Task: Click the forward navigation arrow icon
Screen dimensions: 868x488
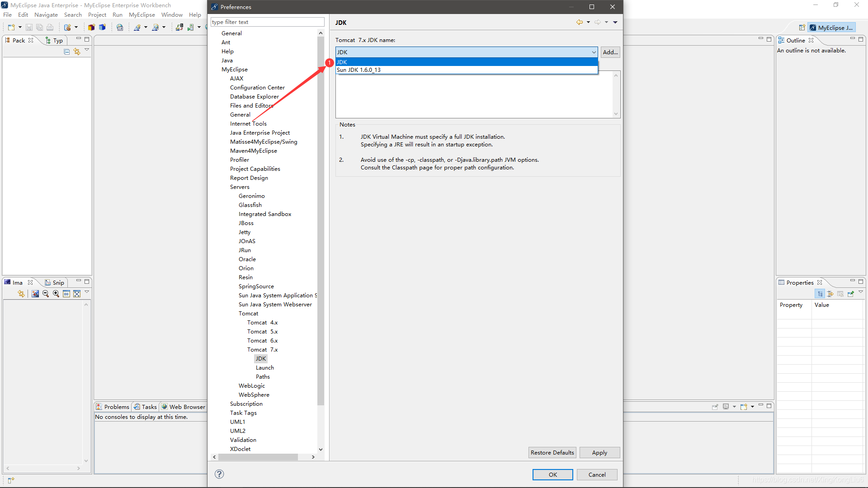Action: [x=597, y=23]
